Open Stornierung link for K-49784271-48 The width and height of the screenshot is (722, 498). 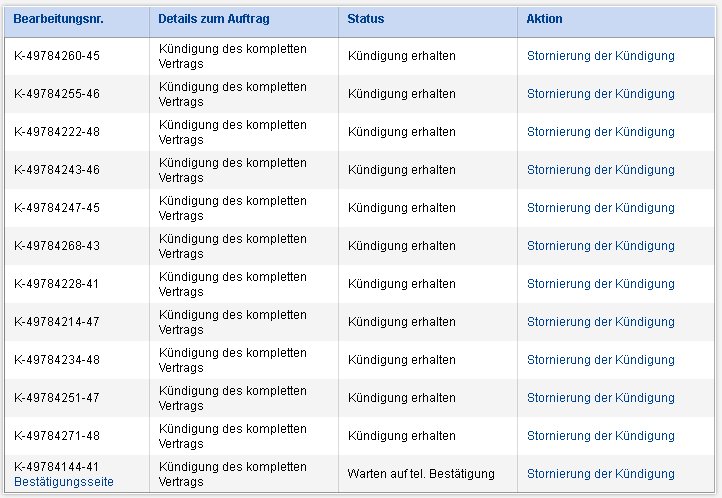[600, 435]
